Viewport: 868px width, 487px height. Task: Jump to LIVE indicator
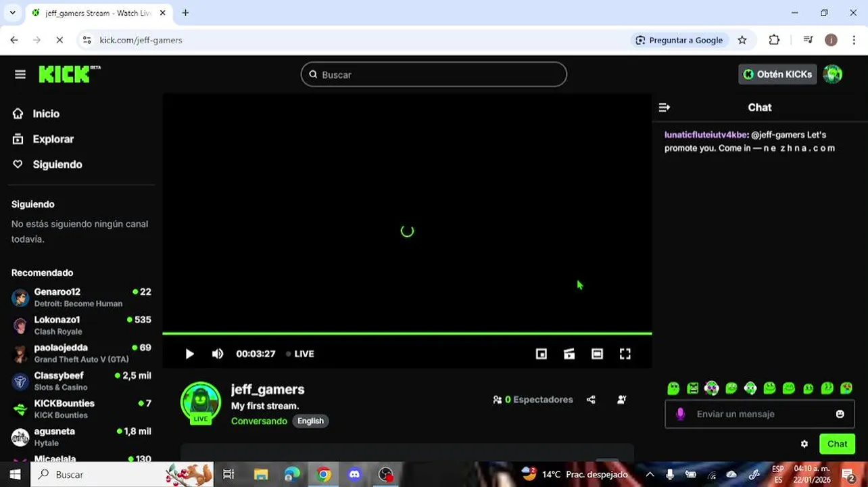pyautogui.click(x=299, y=354)
